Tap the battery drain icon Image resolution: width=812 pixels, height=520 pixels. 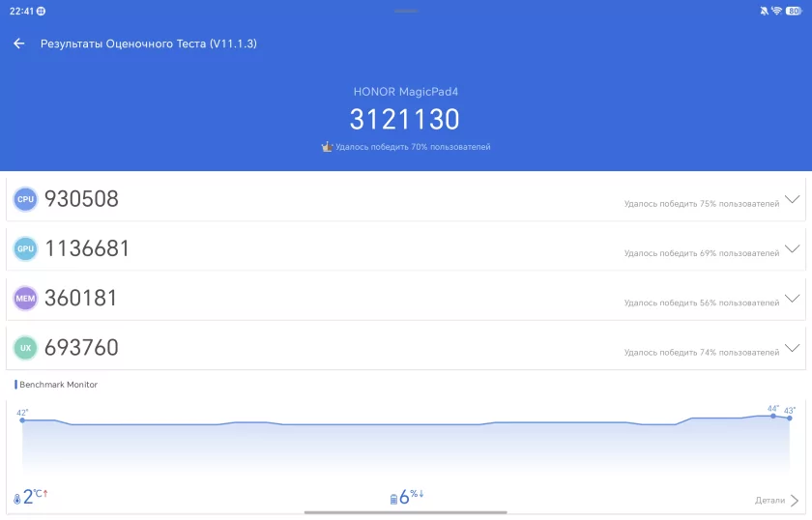point(393,499)
